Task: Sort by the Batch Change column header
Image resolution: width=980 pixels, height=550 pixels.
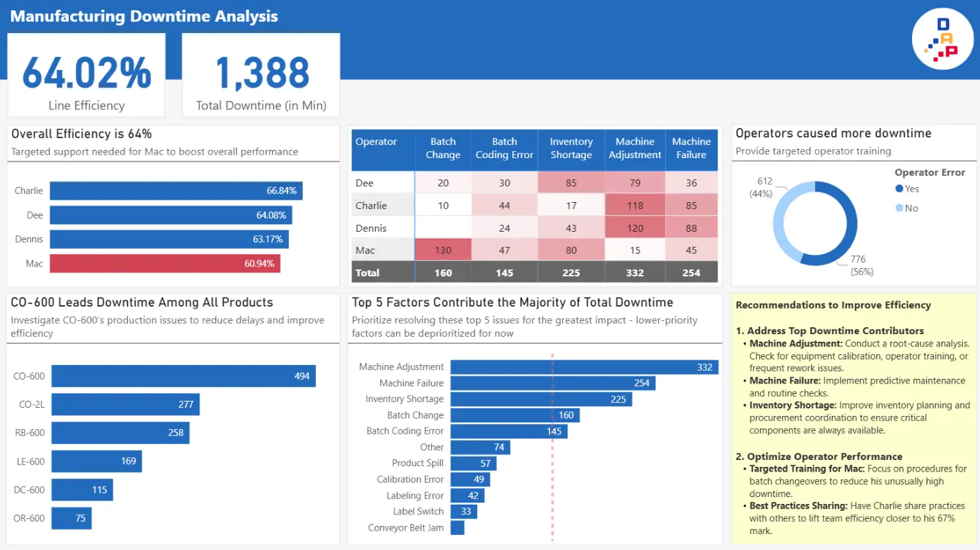Action: coord(443,148)
